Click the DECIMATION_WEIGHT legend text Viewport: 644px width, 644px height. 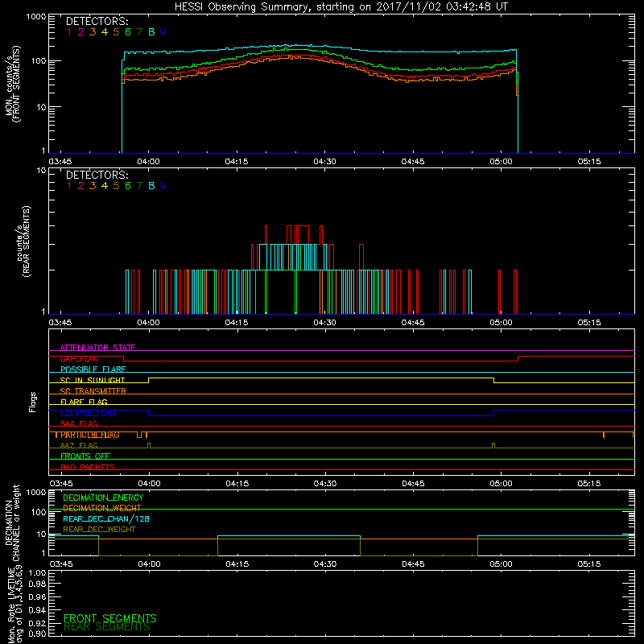(x=102, y=509)
